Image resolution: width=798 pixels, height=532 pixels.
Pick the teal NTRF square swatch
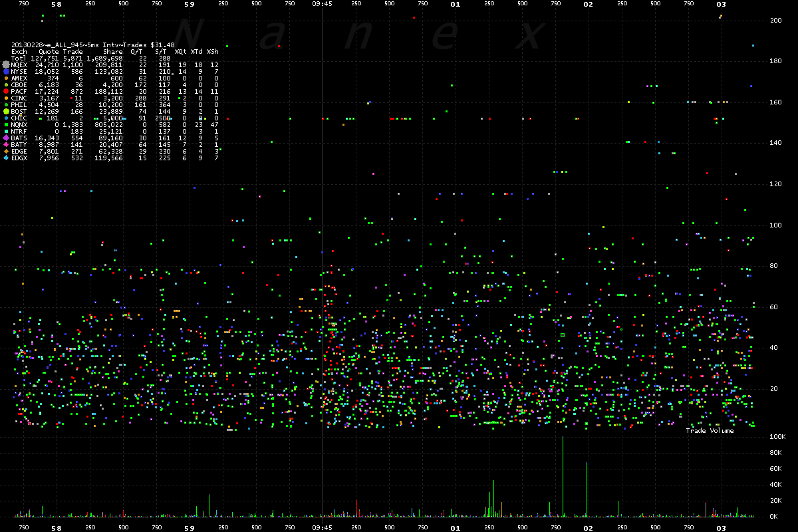[x=6, y=131]
